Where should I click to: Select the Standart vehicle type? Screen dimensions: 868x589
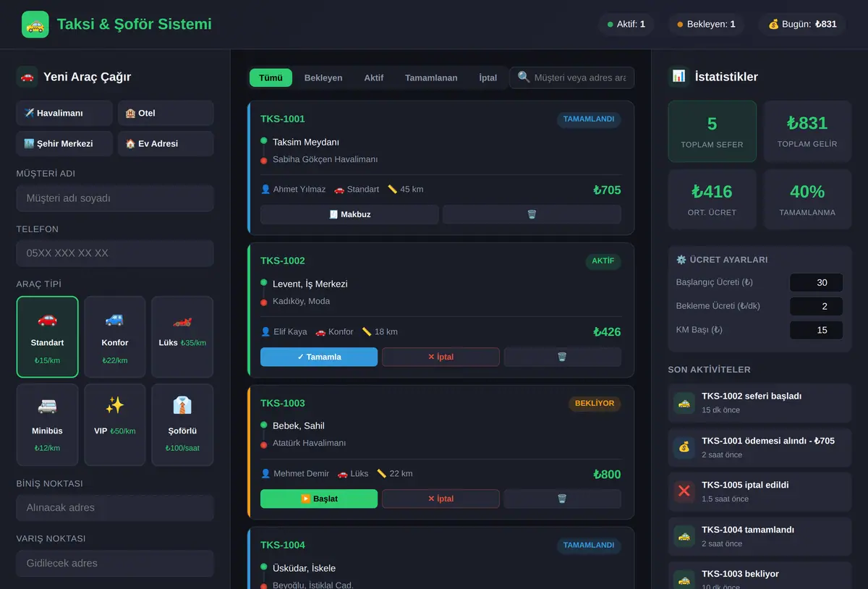click(x=47, y=336)
